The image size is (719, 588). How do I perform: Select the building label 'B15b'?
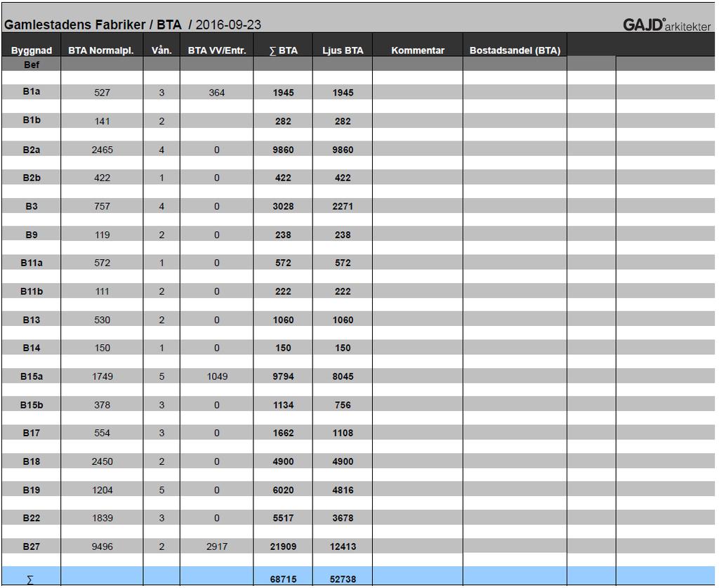(x=32, y=405)
